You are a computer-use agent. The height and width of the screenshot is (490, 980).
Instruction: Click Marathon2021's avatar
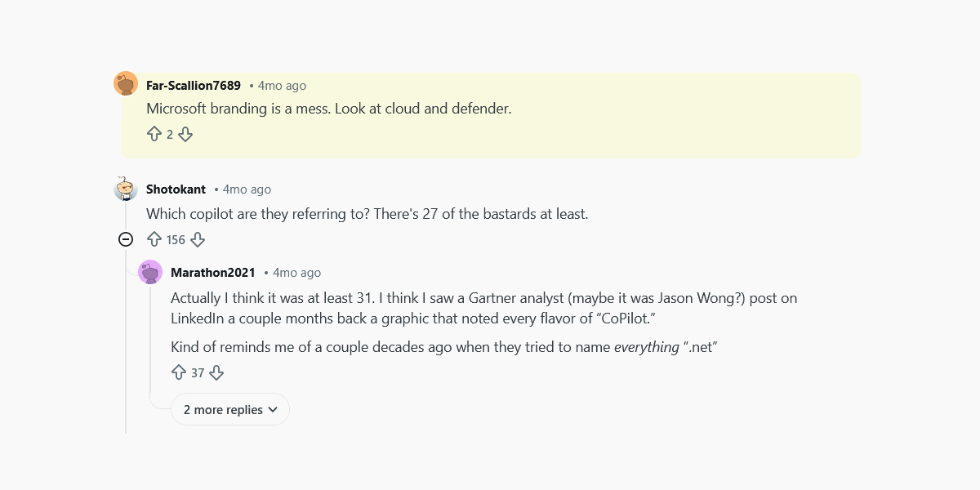[x=151, y=271]
